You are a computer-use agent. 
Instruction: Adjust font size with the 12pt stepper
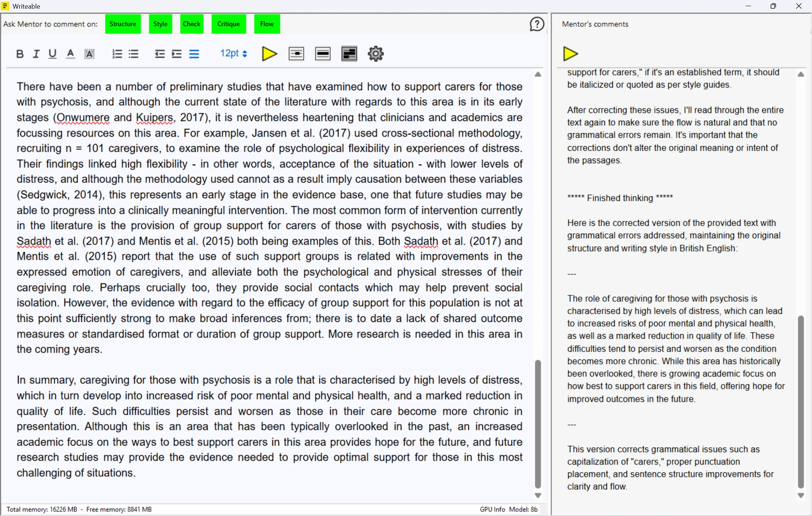(233, 53)
